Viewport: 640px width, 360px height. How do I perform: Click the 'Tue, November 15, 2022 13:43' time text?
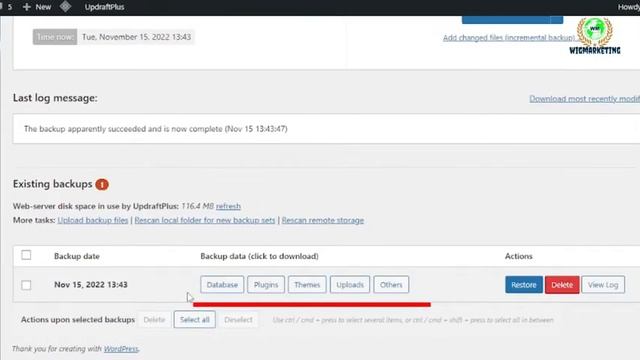pyautogui.click(x=136, y=37)
